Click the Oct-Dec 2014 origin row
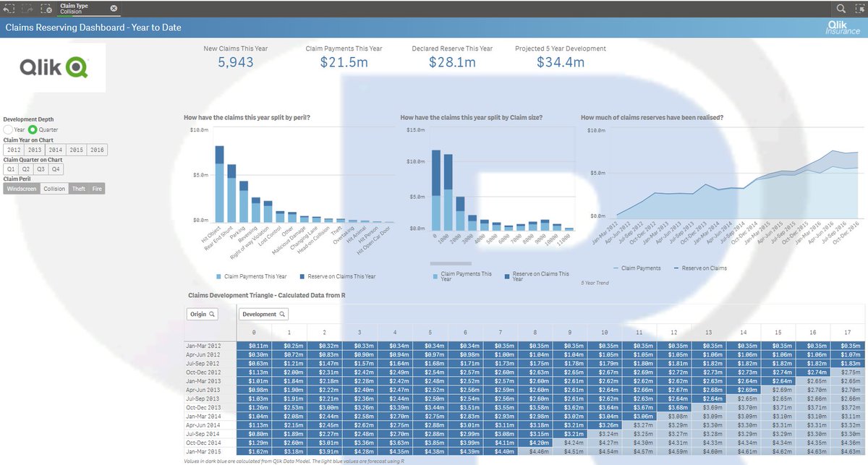This screenshot has height=465, width=868. [x=210, y=441]
